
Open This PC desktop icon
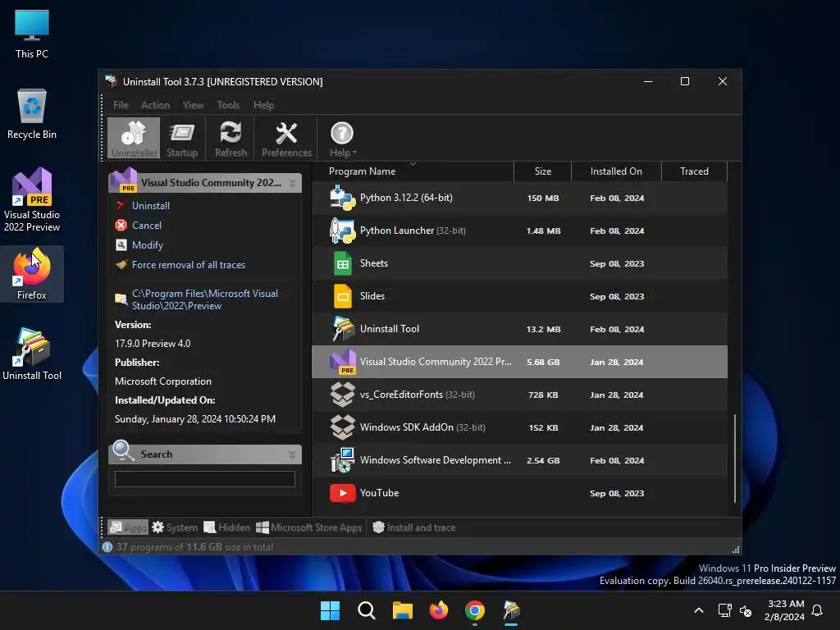click(x=32, y=34)
